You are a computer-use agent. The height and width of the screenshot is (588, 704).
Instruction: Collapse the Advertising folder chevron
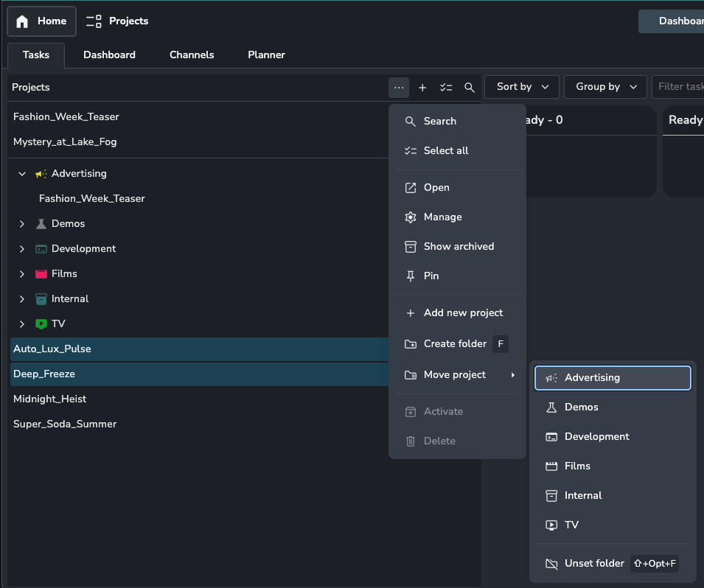tap(22, 174)
